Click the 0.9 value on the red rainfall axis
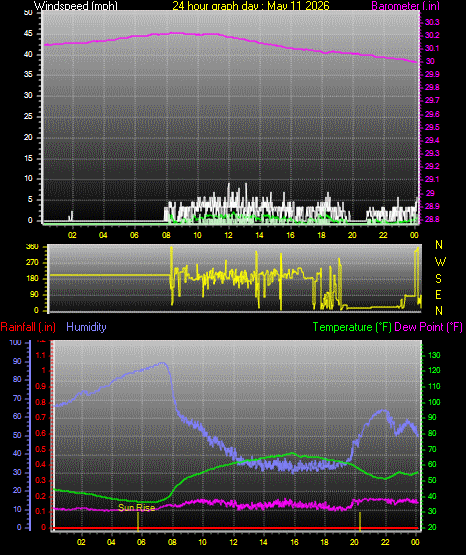This screenshot has width=466, height=555. tap(41, 386)
